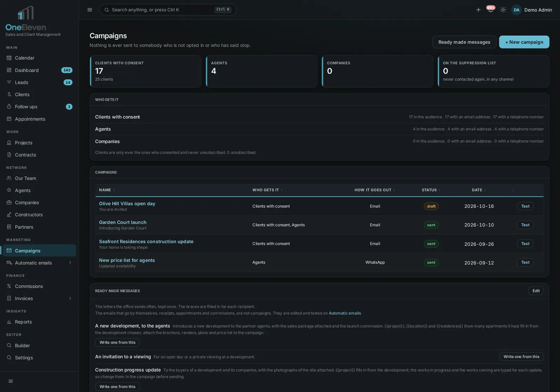Click Write one from this for viewing invitation
The image size is (560, 392).
521,357
